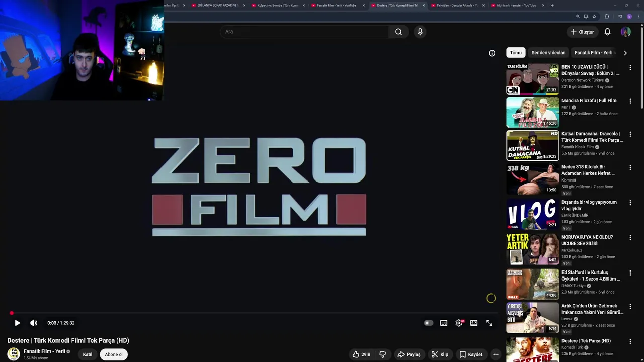Select the Tümü filter chip
This screenshot has height=362, width=644.
(516, 53)
